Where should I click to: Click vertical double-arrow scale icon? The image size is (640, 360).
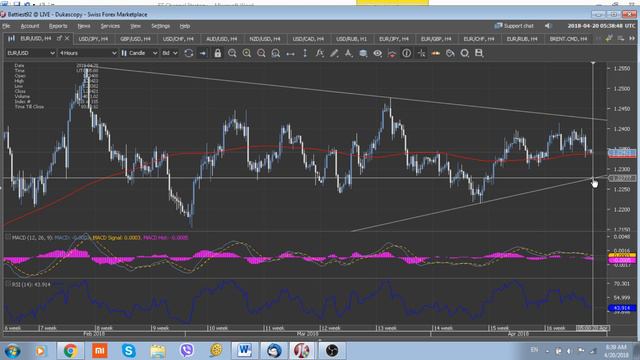[305, 53]
